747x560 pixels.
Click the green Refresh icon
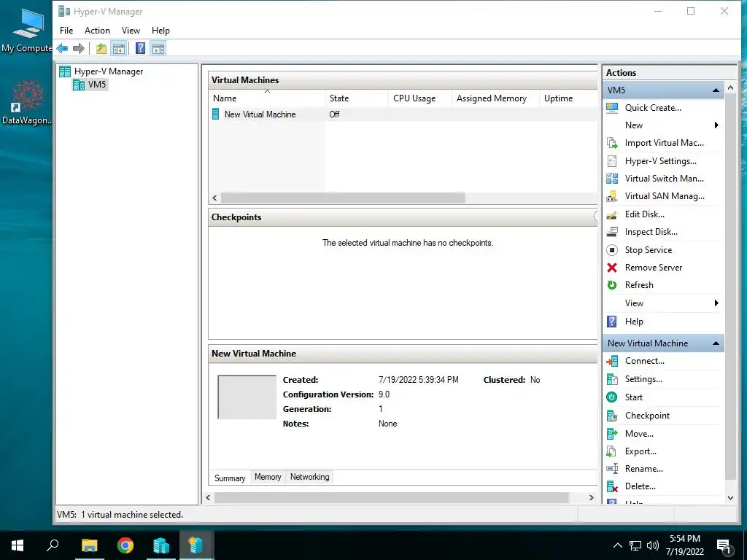612,285
